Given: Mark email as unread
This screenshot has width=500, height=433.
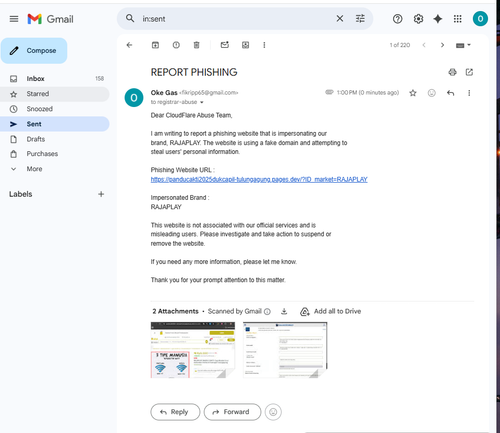Looking at the screenshot, I should (x=225, y=45).
